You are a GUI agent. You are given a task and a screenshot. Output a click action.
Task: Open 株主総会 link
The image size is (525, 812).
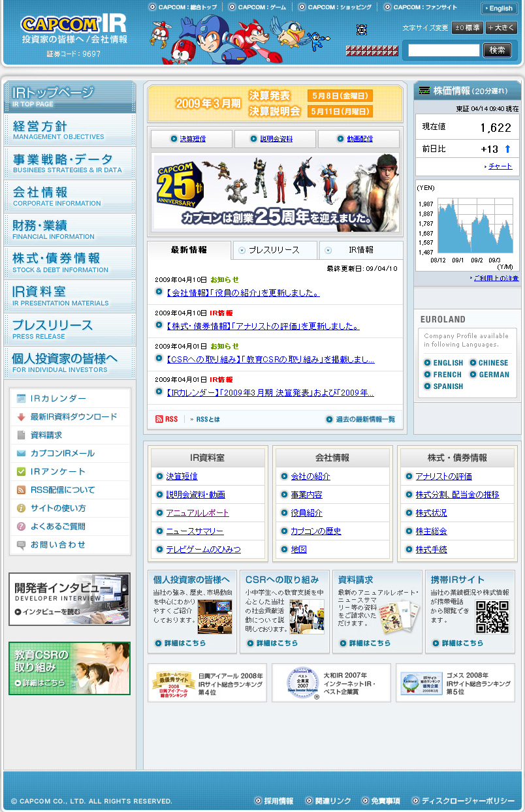pyautogui.click(x=431, y=531)
